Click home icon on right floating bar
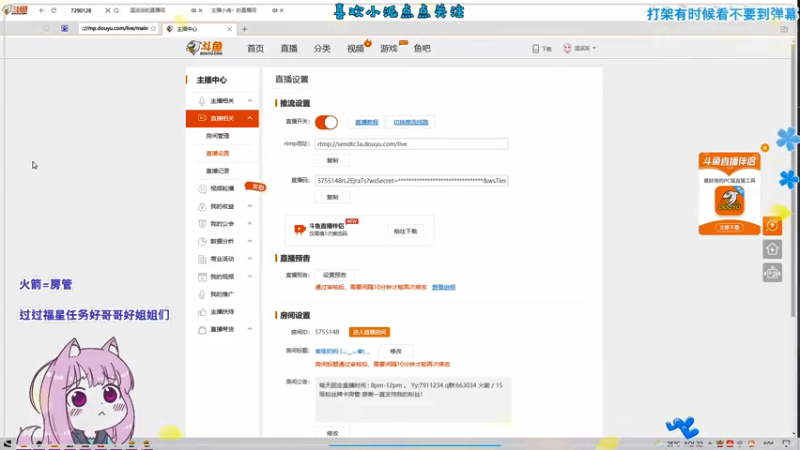 pyautogui.click(x=772, y=249)
